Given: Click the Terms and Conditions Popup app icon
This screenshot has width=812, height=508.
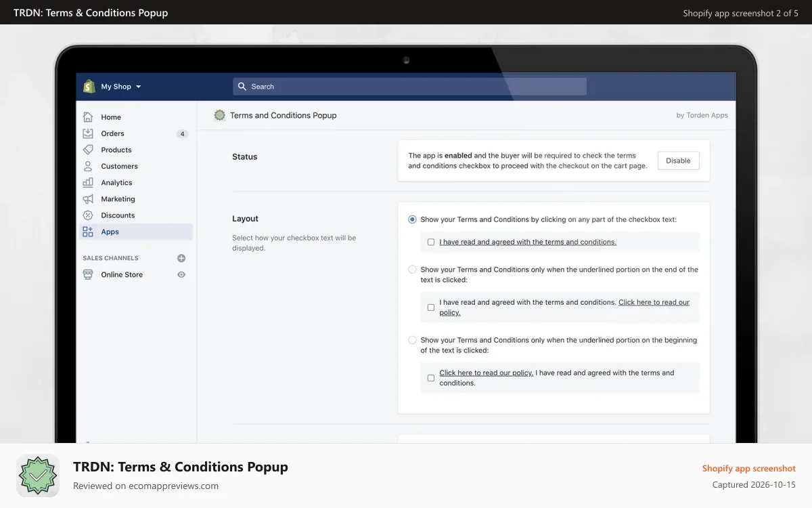Looking at the screenshot, I should pos(220,115).
